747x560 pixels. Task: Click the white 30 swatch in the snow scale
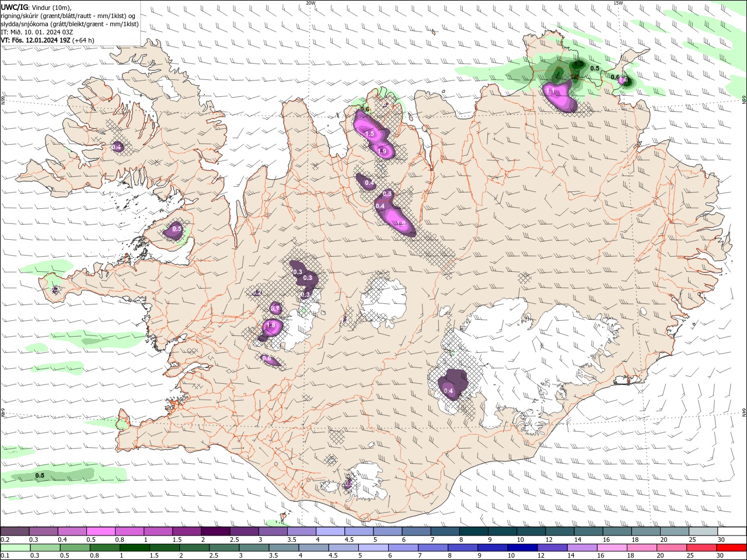pos(732,531)
